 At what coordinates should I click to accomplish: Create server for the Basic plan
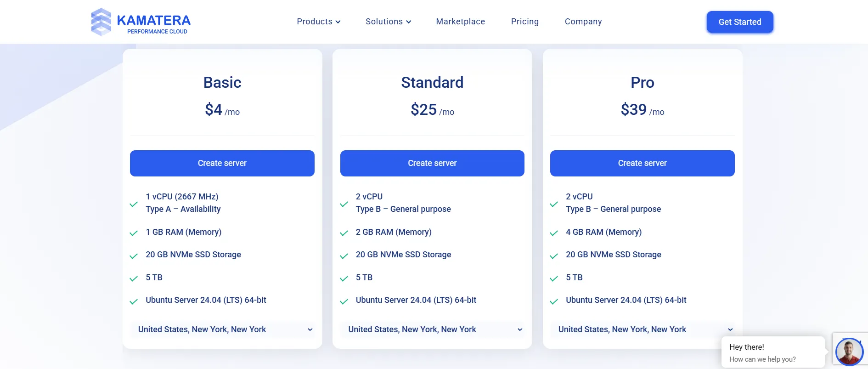click(x=222, y=163)
